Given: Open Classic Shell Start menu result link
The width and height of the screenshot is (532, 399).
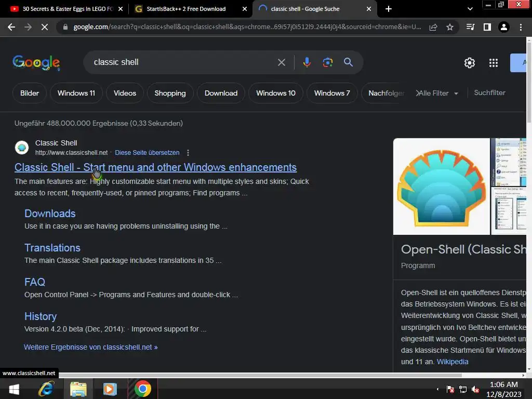Looking at the screenshot, I should point(155,167).
